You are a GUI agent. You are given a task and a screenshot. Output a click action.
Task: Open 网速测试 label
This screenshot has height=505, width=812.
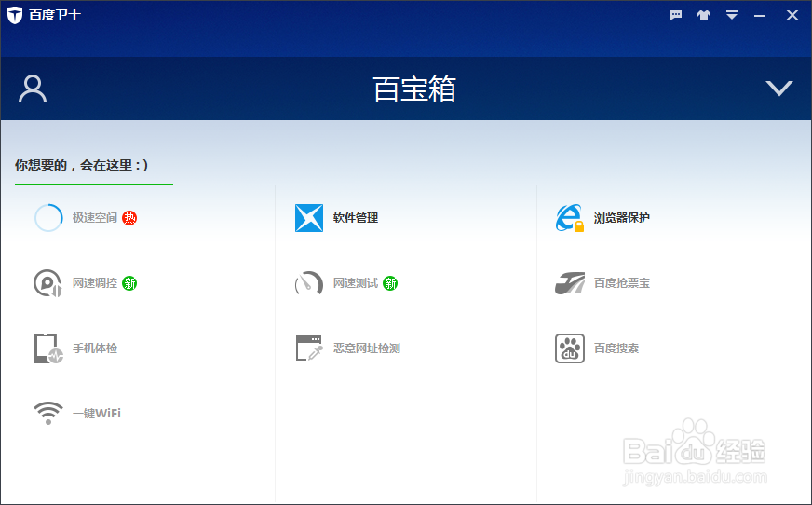pos(356,283)
